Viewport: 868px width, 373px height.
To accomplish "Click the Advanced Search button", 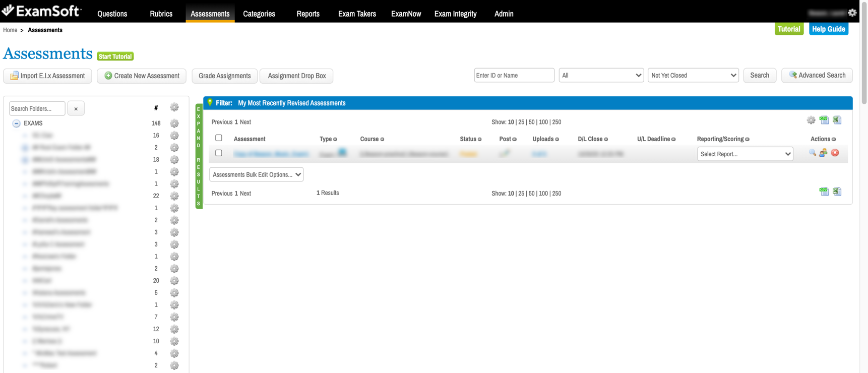I will tap(817, 75).
